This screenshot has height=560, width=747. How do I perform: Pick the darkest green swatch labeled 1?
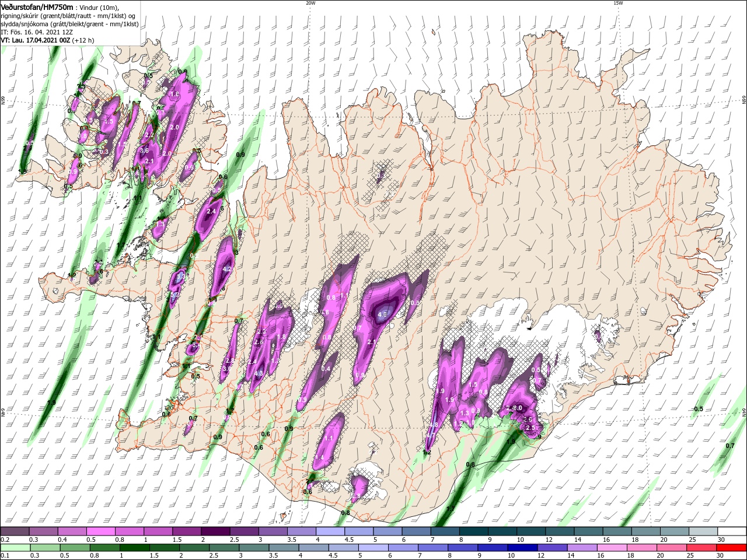point(135,548)
